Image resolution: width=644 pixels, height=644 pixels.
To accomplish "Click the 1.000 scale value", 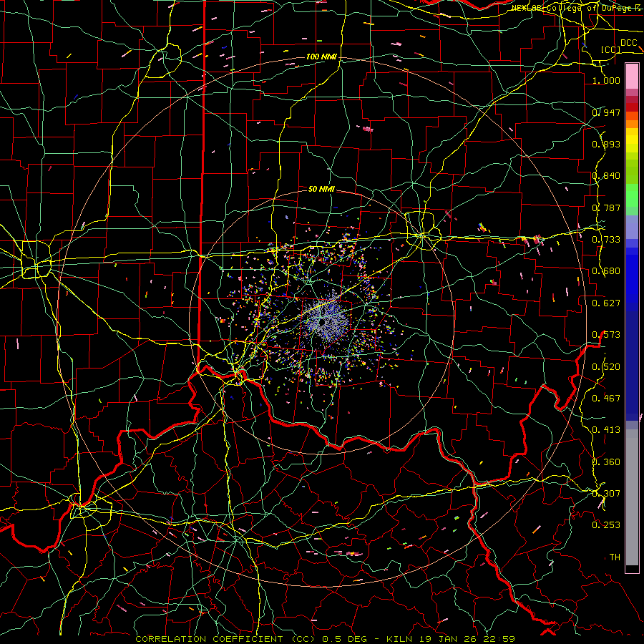I will [606, 80].
